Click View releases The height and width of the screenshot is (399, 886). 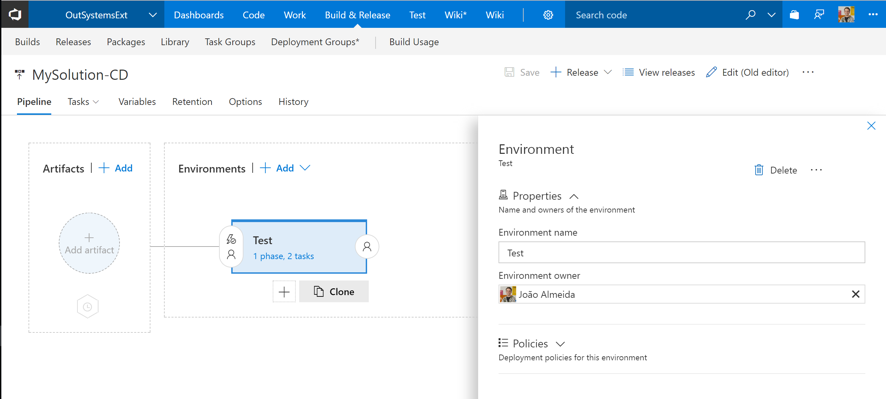659,72
